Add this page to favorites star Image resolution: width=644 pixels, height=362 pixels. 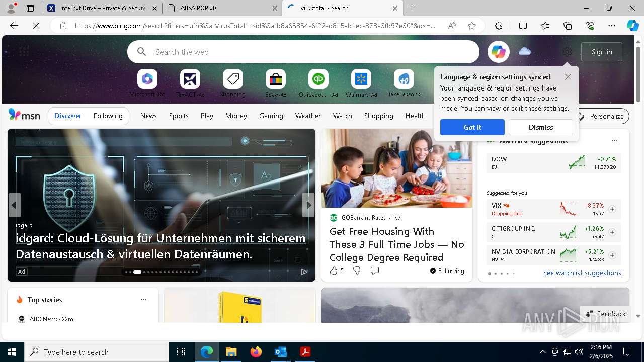point(472,26)
